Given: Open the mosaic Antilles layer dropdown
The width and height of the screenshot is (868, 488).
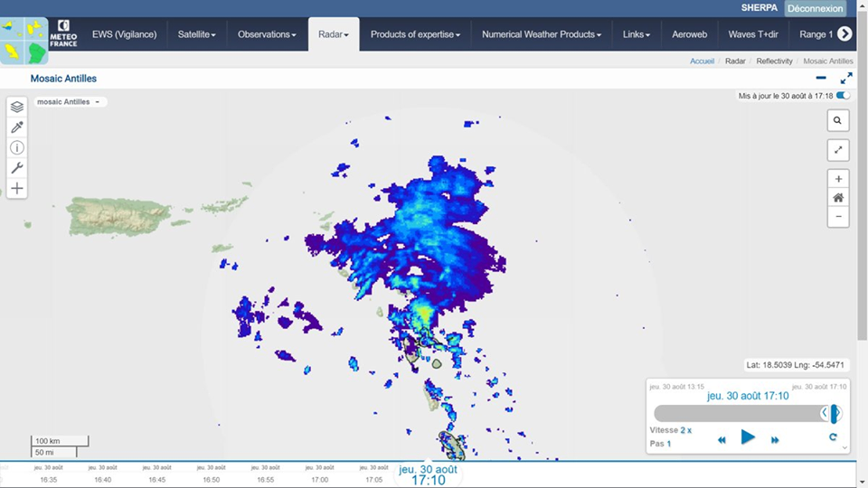Looking at the screenshot, I should click(70, 102).
